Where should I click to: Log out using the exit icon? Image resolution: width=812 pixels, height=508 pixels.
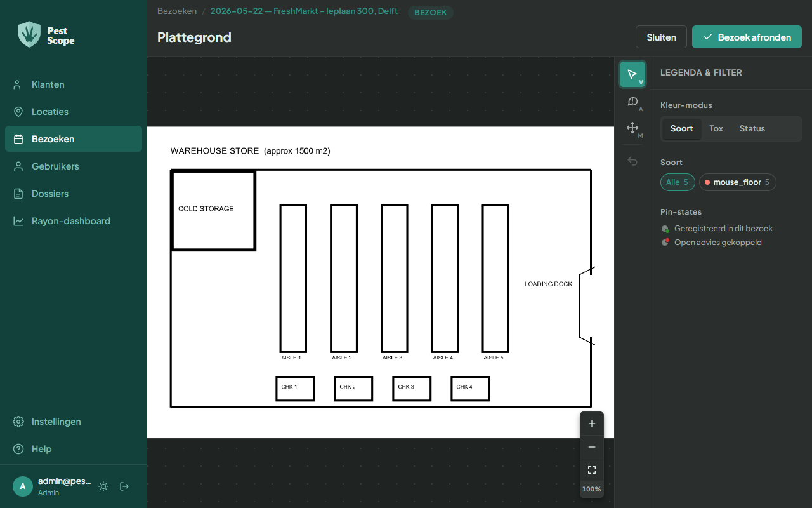tap(124, 486)
